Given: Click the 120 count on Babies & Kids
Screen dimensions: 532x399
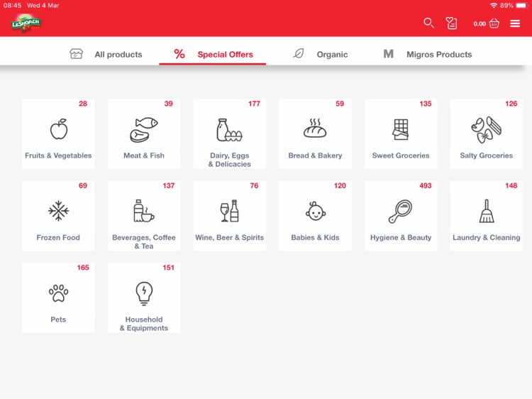Looking at the screenshot, I should pos(340,185).
